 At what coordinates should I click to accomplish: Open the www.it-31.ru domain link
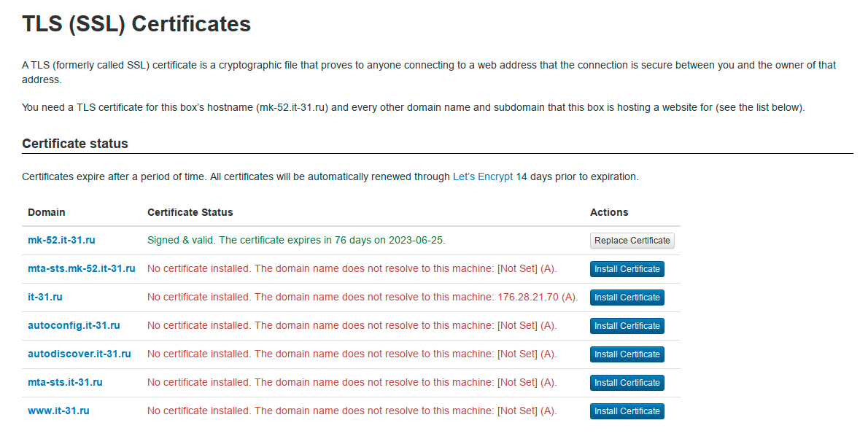(x=58, y=411)
